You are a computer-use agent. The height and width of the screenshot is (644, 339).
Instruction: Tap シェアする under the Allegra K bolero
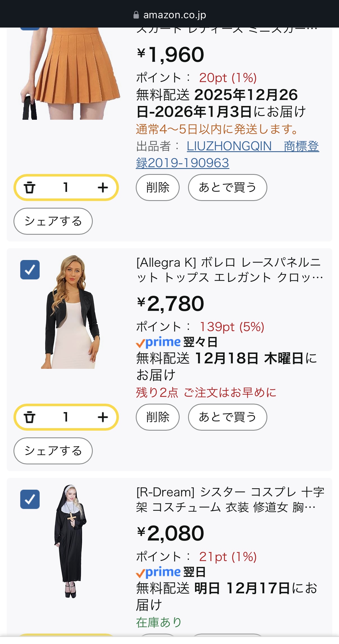click(x=53, y=451)
